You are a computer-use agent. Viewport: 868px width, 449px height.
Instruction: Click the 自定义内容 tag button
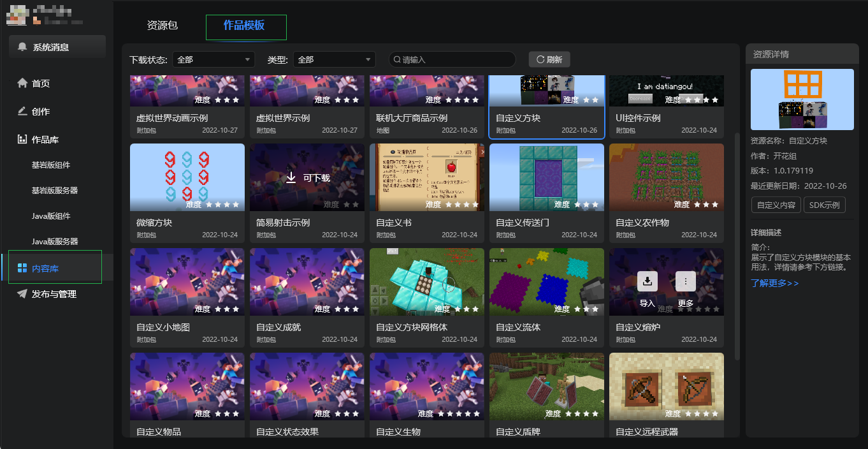[776, 205]
